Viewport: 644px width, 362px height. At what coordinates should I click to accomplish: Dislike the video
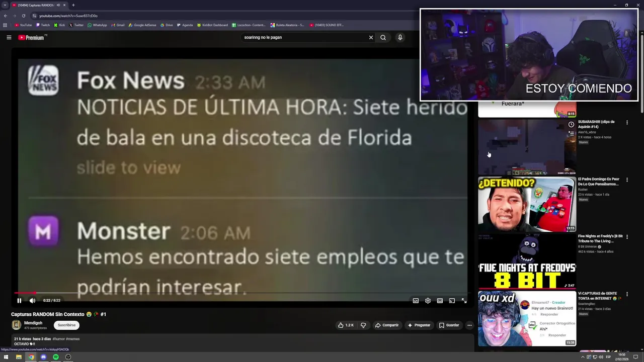tap(363, 325)
